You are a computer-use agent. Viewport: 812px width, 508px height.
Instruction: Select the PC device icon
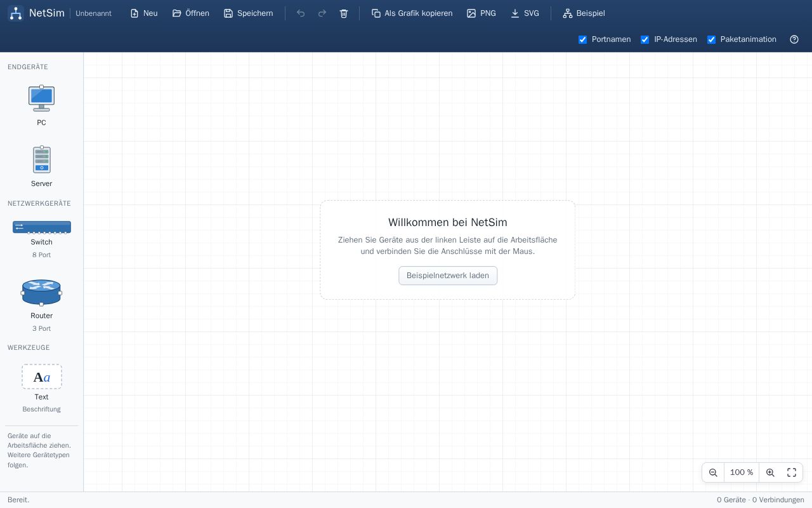(x=41, y=98)
